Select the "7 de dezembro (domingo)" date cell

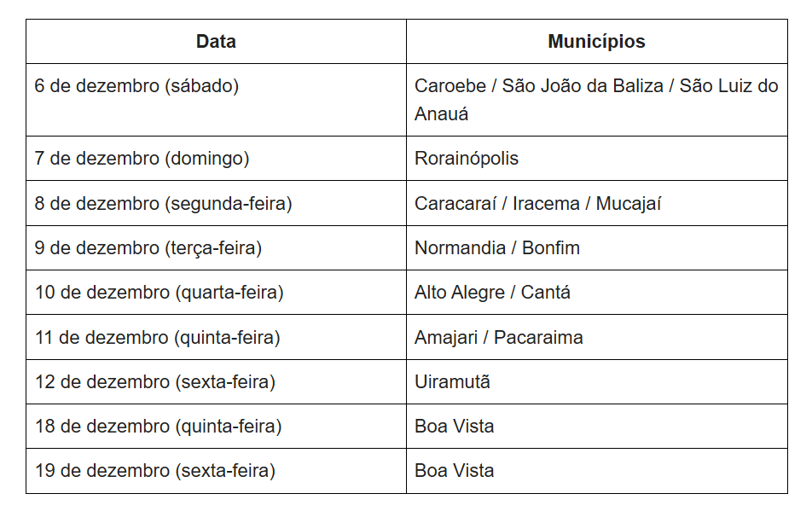coord(142,159)
